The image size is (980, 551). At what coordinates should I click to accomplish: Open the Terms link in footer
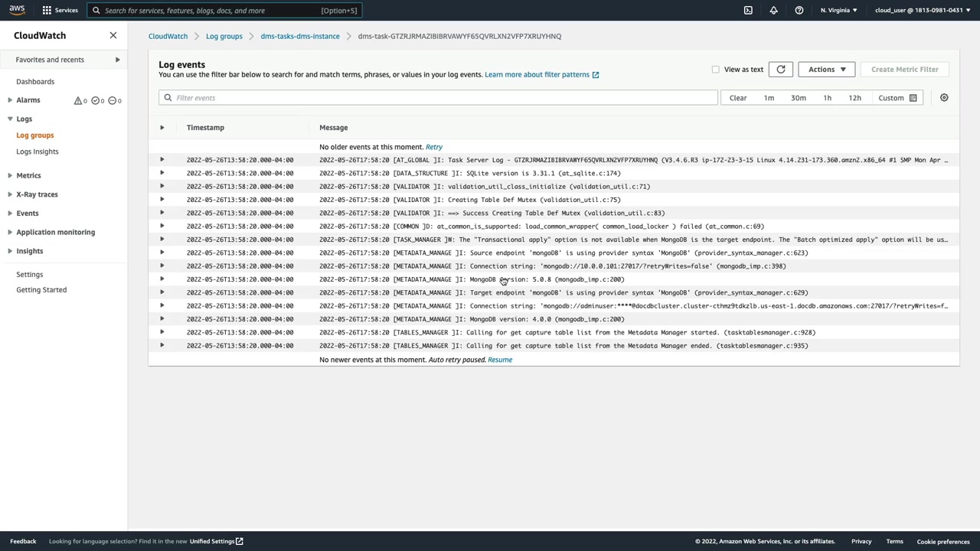point(894,541)
